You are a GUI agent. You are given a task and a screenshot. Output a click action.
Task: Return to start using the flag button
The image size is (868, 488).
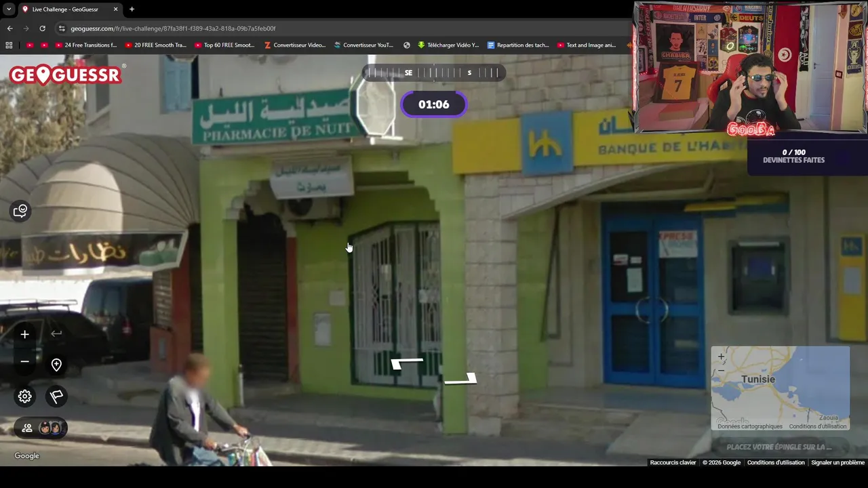[x=56, y=396]
